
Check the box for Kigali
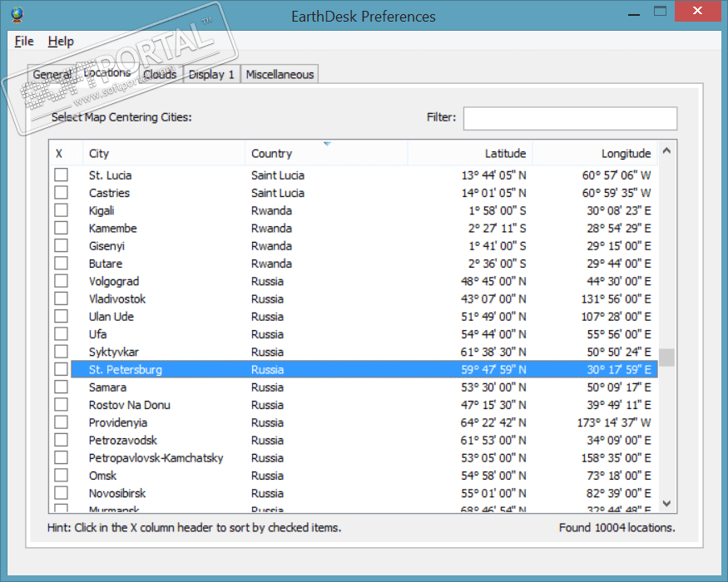61,210
